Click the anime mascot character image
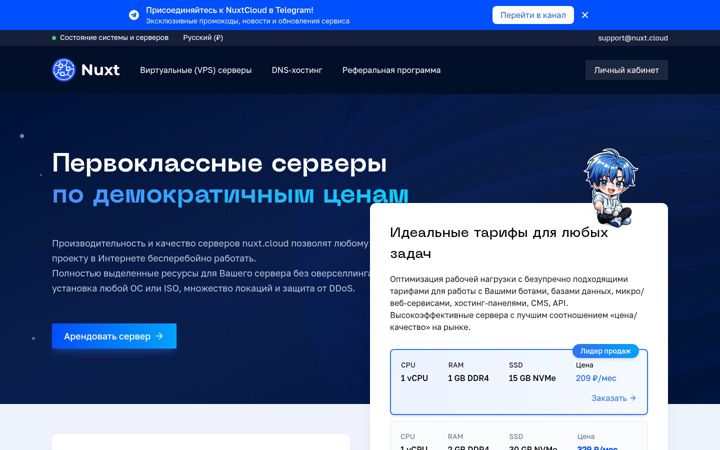Screen dimensions: 720x450 pos(611,186)
